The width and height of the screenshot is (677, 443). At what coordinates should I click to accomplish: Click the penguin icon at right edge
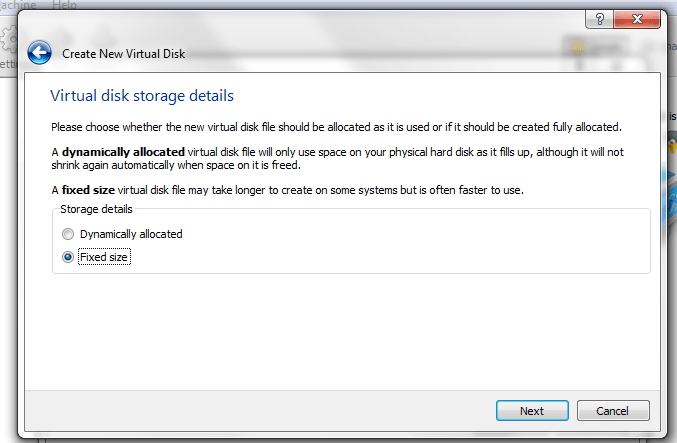[x=672, y=142]
